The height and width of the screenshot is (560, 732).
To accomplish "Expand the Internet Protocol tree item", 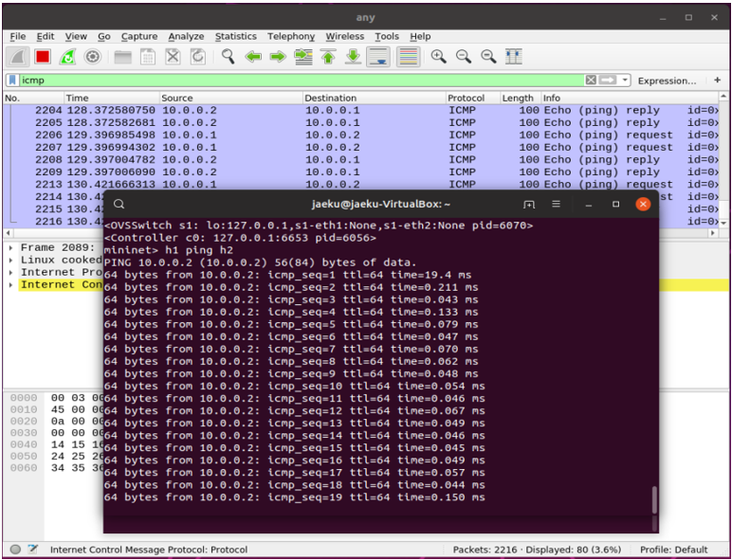I will (x=10, y=273).
